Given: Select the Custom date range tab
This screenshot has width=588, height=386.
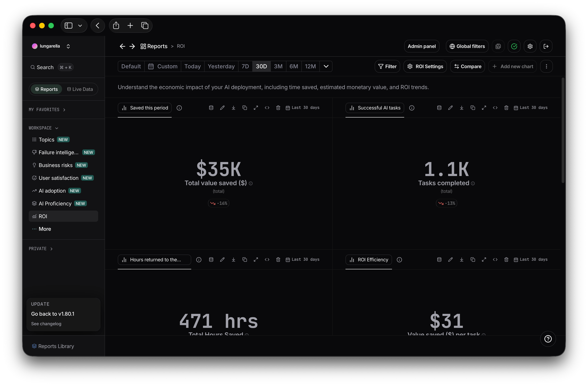Looking at the screenshot, I should coord(163,66).
